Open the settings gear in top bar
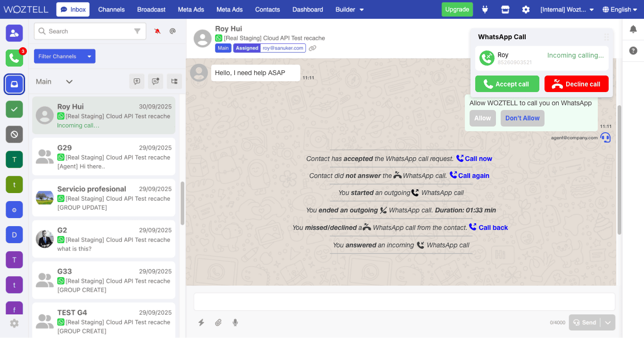 point(526,9)
